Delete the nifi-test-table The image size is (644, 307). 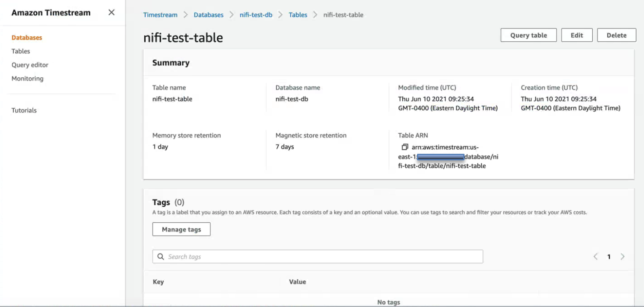coord(616,35)
